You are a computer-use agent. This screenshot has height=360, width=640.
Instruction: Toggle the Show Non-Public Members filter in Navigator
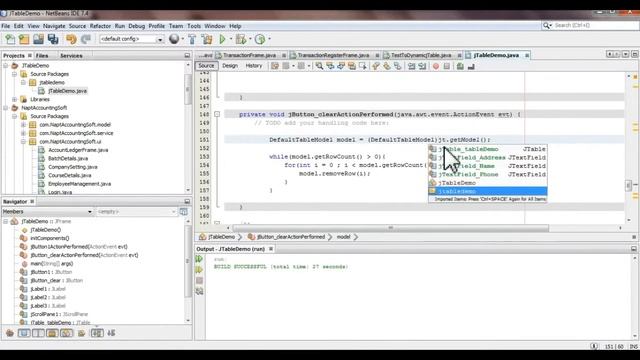tap(52, 333)
